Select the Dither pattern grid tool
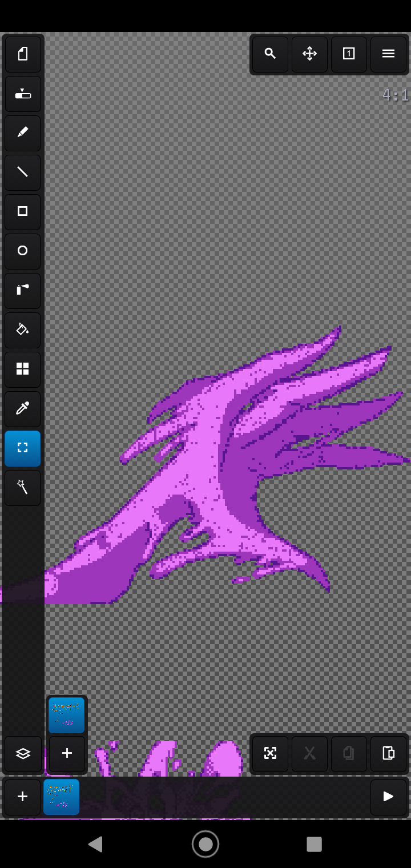 (23, 369)
